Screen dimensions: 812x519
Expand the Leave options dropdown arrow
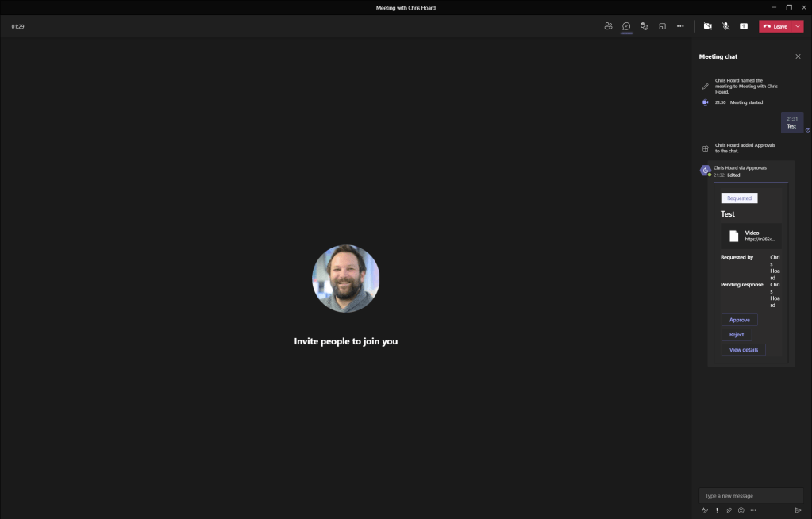pyautogui.click(x=798, y=26)
